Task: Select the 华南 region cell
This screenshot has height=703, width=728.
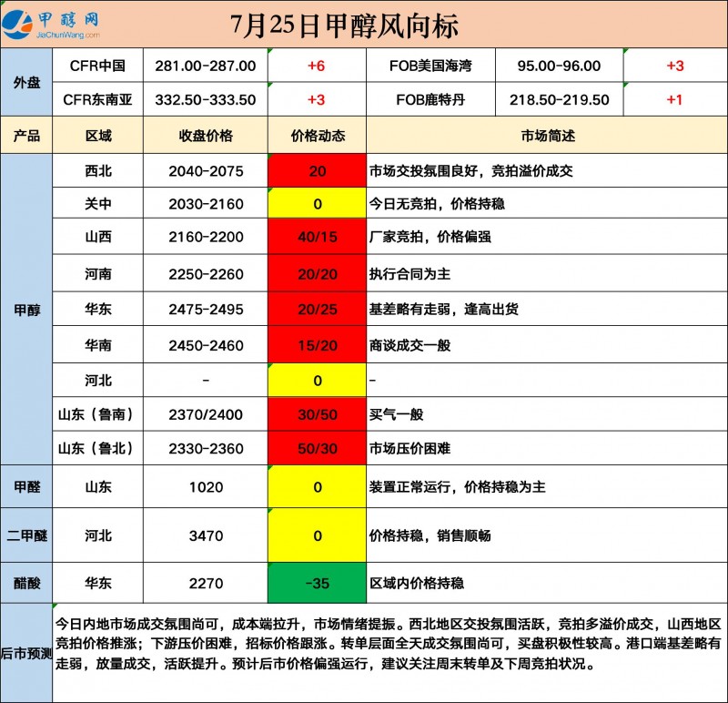Action: (98, 345)
